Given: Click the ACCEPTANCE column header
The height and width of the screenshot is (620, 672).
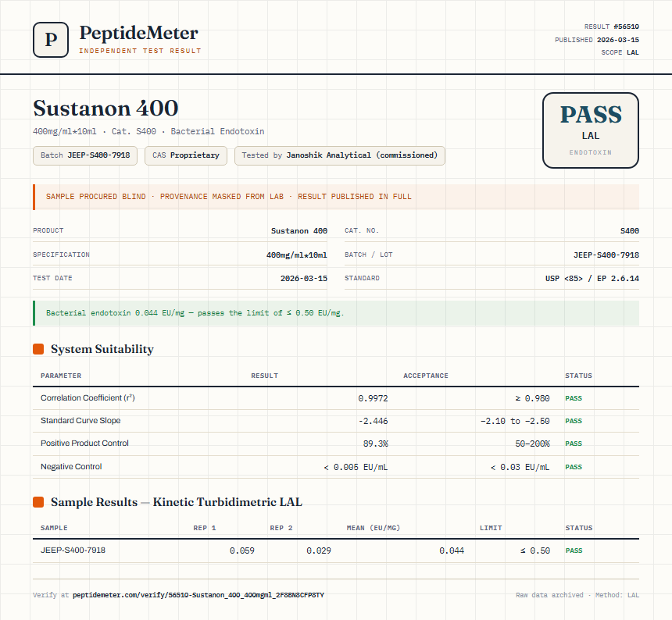Looking at the screenshot, I should pyautogui.click(x=426, y=376).
